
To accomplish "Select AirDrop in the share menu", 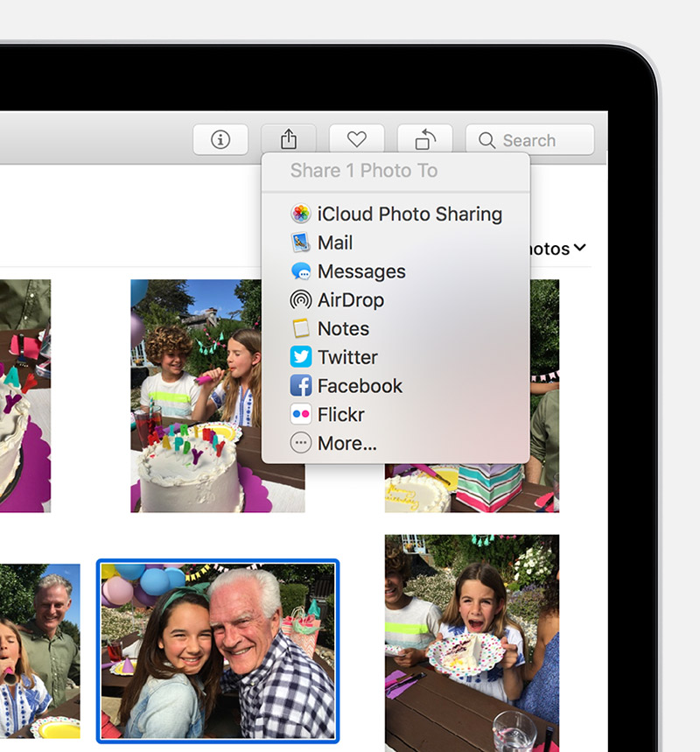I will tap(395, 300).
